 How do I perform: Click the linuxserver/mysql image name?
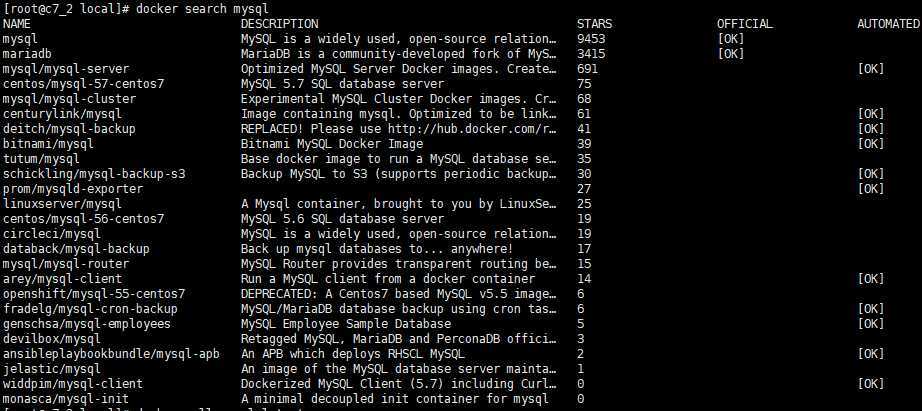[62, 203]
